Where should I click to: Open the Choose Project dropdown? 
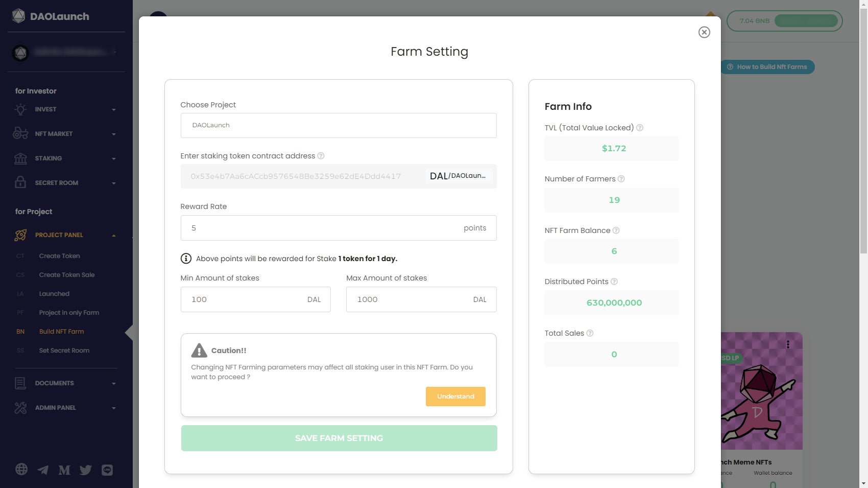[338, 125]
